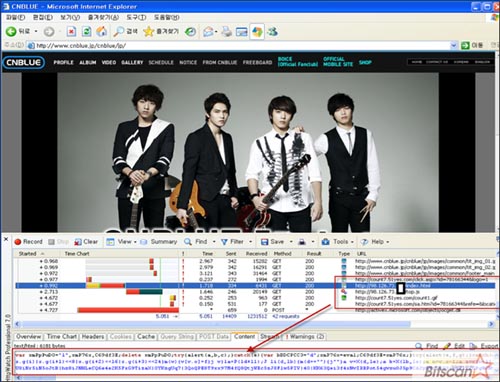Open the PROFILE link on CNBLUE site
The width and height of the screenshot is (500, 382).
[63, 62]
